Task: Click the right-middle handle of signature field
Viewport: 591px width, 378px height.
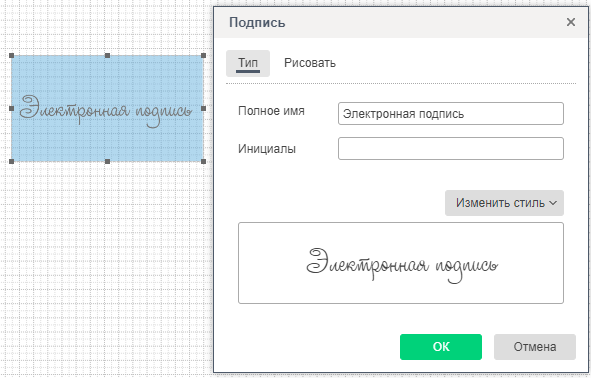Action: point(204,109)
